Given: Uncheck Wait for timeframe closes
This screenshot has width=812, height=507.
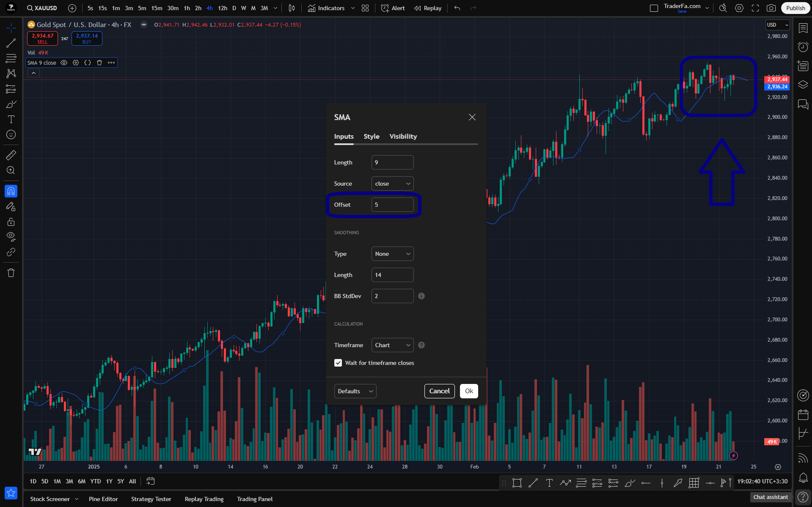Looking at the screenshot, I should (x=338, y=363).
